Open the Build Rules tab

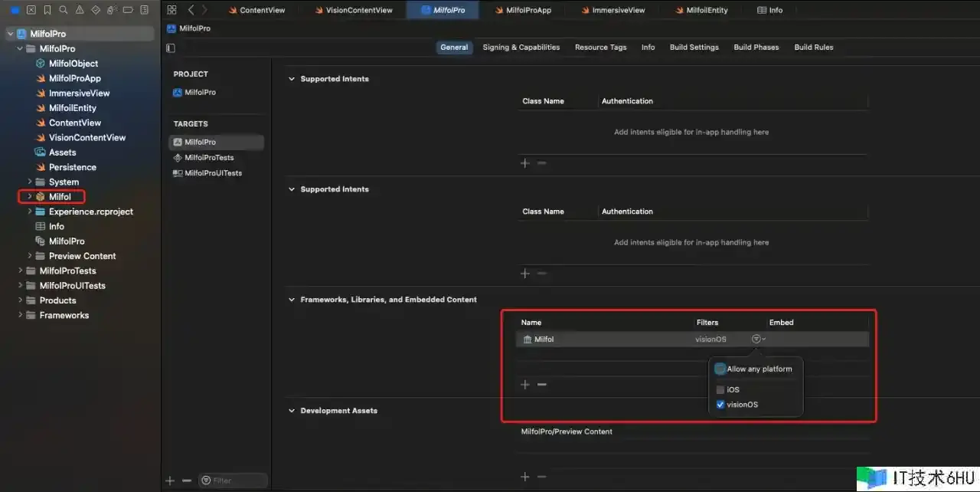tap(813, 48)
